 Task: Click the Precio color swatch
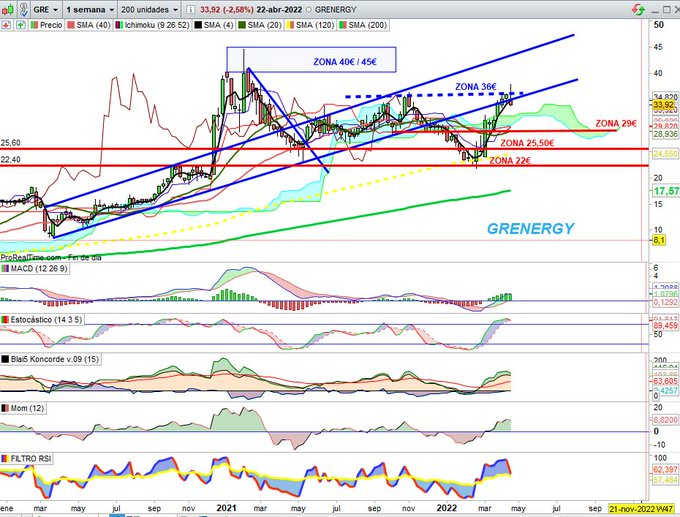(x=34, y=25)
